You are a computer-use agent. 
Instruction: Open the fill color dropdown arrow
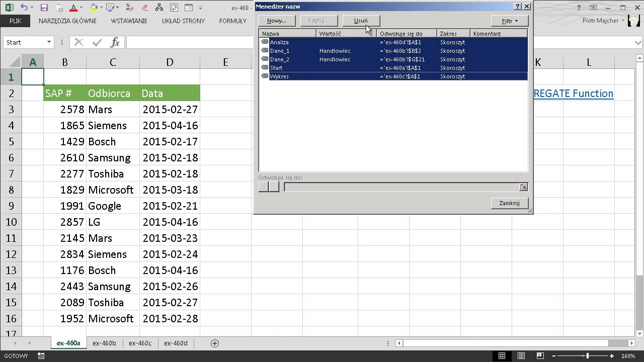(x=102, y=8)
